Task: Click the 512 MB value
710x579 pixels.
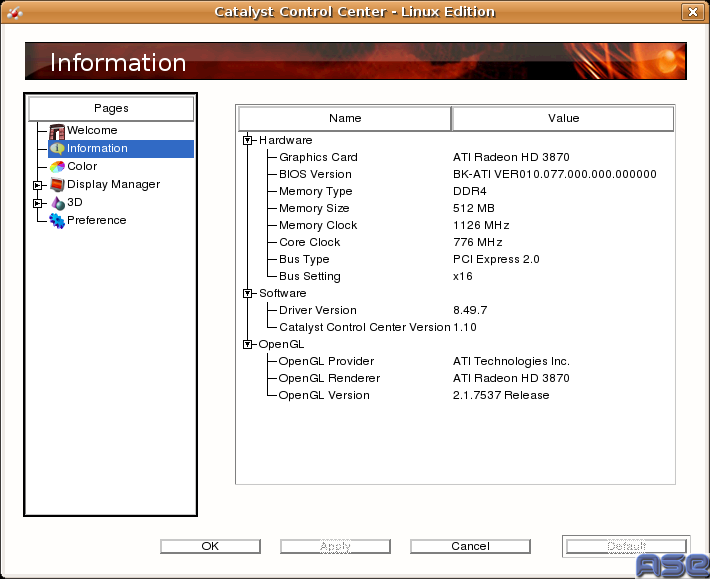Action: tap(474, 208)
